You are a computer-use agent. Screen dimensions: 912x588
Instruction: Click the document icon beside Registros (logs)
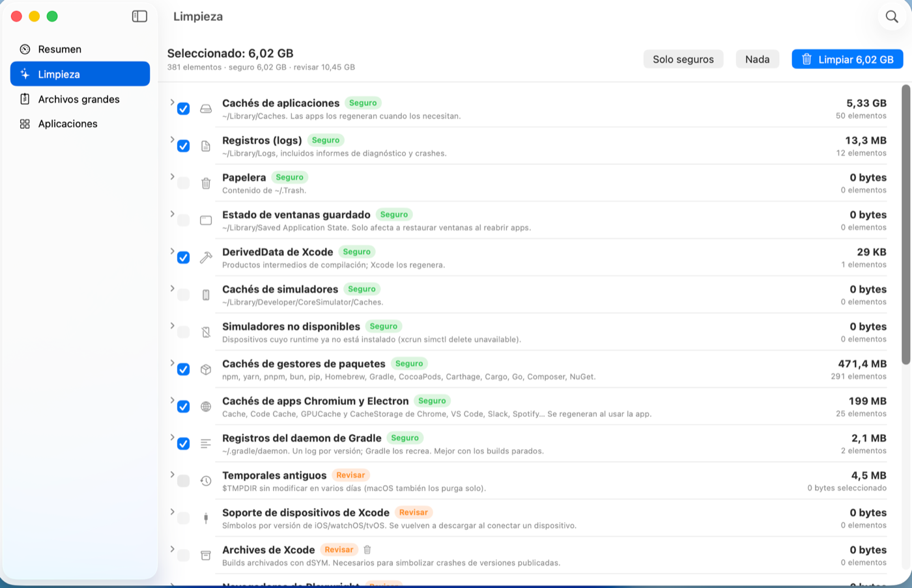[x=206, y=146]
